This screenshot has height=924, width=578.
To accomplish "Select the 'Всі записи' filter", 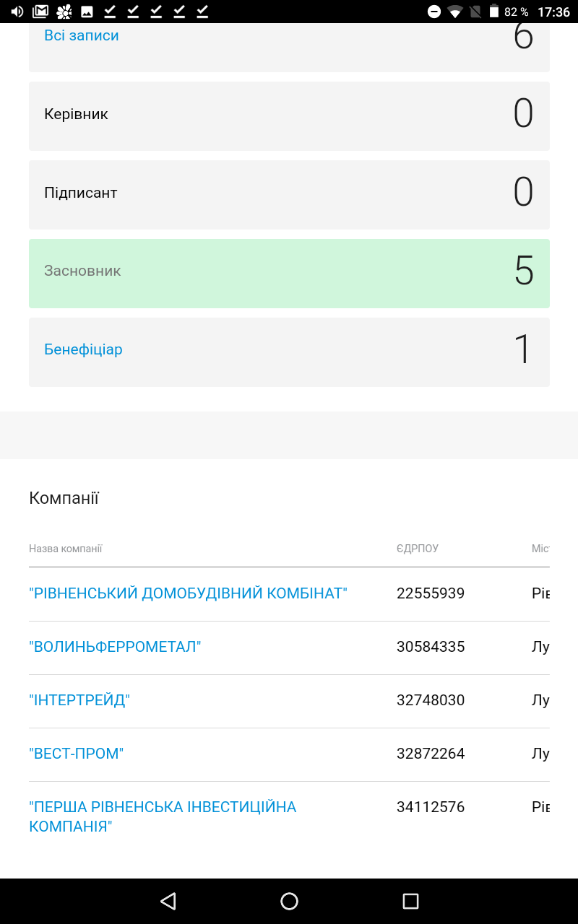I will pos(82,36).
